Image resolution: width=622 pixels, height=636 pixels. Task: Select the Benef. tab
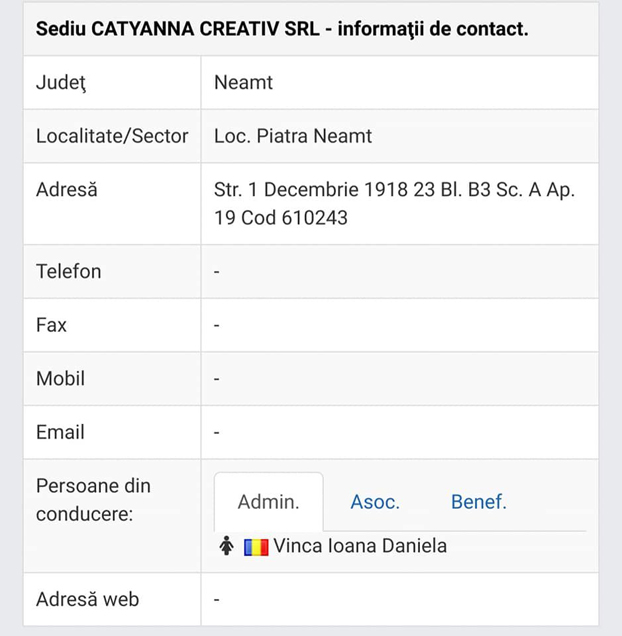pyautogui.click(x=479, y=502)
